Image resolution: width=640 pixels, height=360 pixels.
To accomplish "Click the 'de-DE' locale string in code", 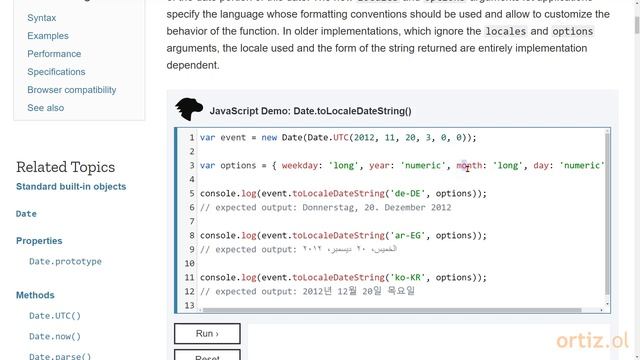I will click(x=407, y=193).
